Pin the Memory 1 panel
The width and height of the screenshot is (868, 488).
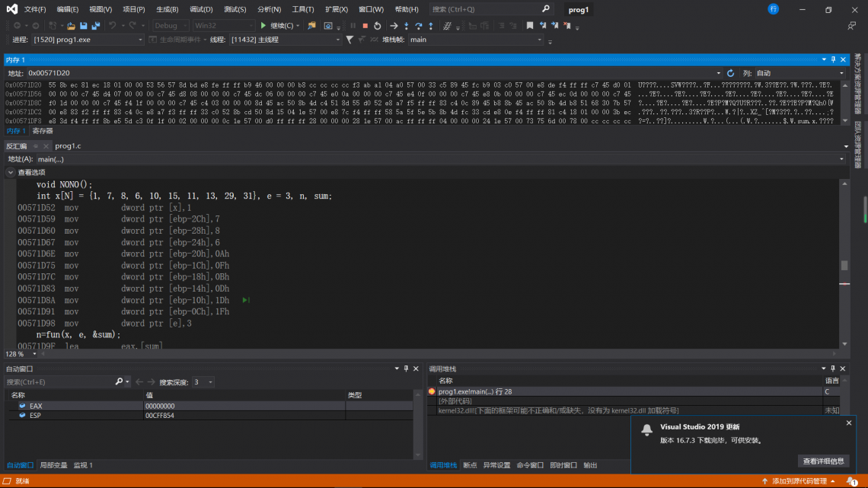tap(833, 59)
